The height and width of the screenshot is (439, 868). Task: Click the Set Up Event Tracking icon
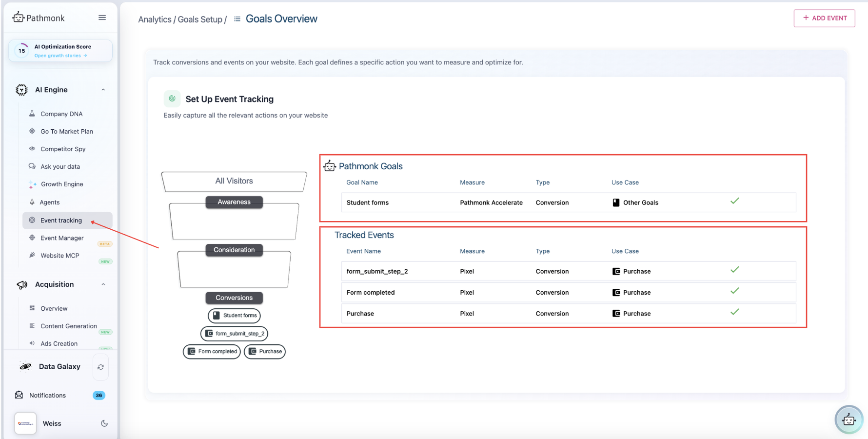(x=172, y=99)
